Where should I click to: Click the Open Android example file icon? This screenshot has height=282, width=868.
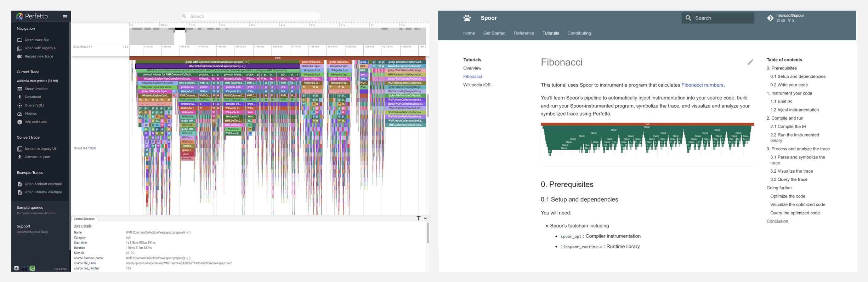click(20, 184)
